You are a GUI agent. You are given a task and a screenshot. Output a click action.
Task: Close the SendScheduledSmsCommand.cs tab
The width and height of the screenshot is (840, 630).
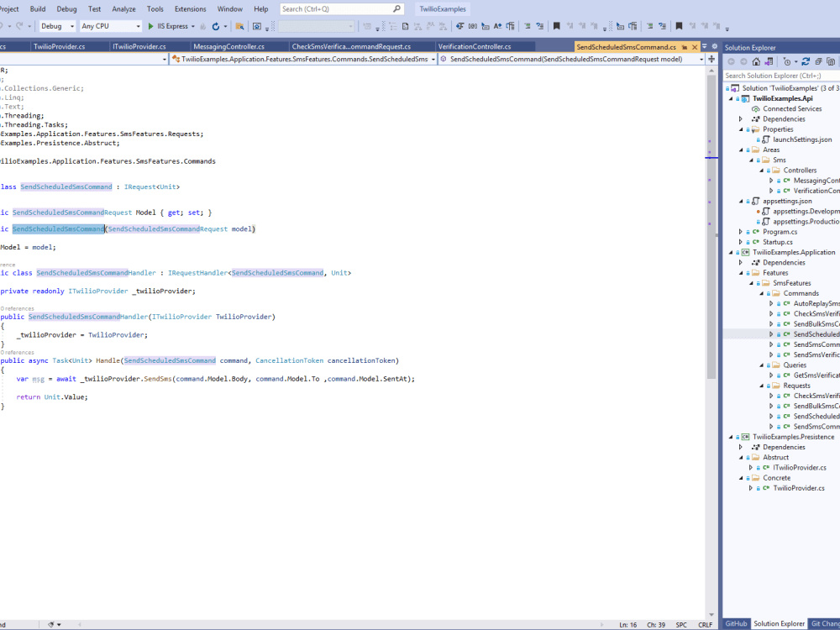coord(695,47)
